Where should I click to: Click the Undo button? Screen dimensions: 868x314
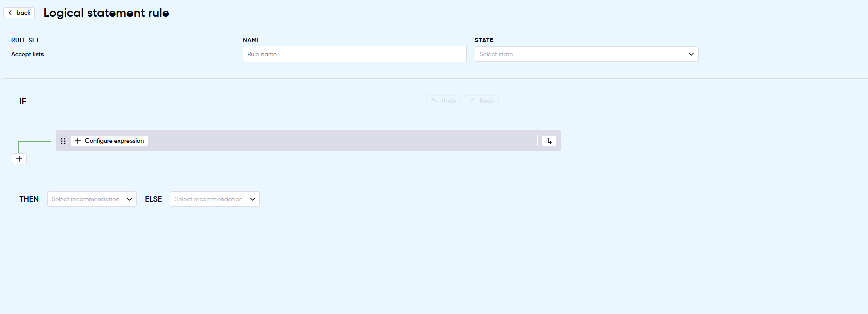[x=444, y=101]
